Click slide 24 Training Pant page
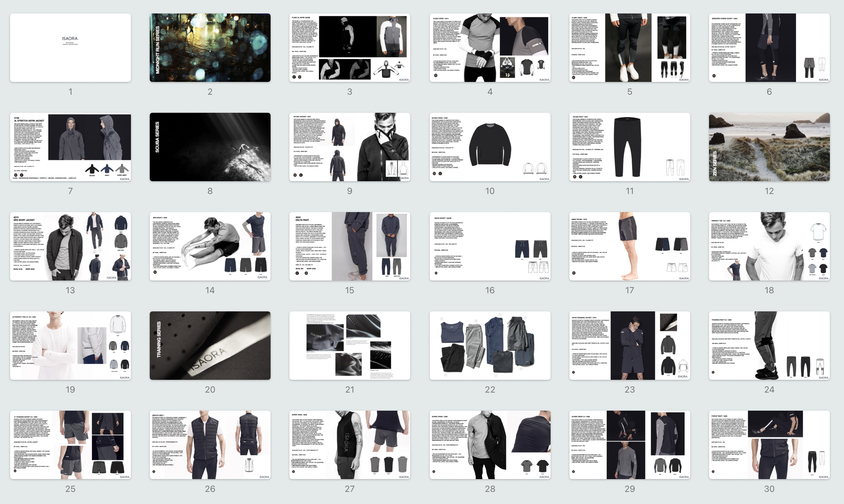Screen dimensions: 844x504 tap(769, 345)
